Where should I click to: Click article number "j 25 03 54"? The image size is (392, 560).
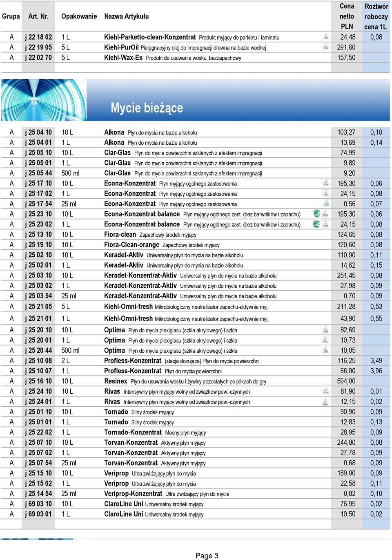(38, 296)
